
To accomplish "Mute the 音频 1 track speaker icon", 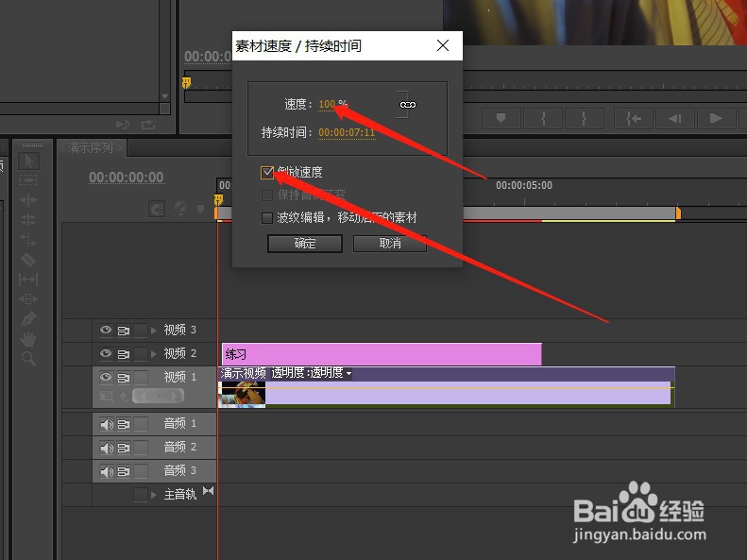I will pos(106,424).
